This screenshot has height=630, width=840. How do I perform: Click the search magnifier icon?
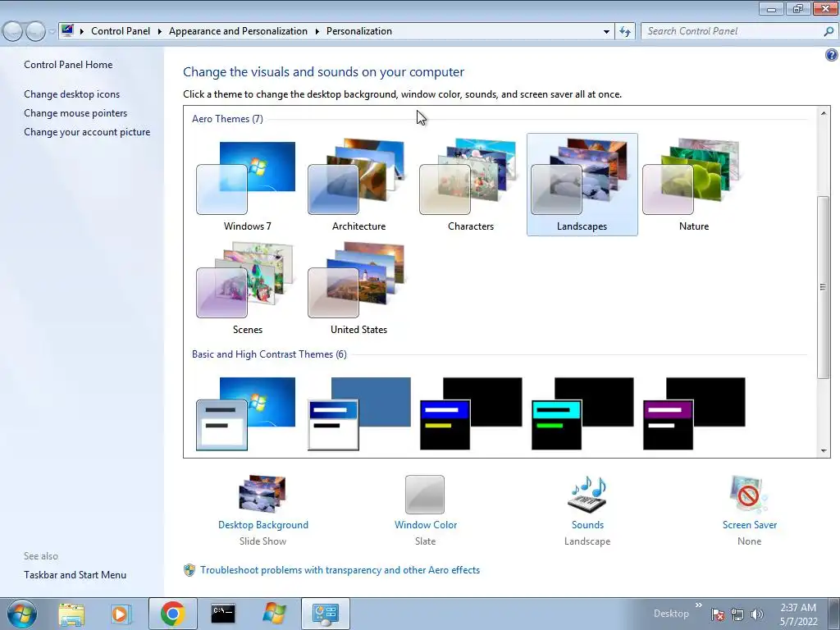point(829,32)
